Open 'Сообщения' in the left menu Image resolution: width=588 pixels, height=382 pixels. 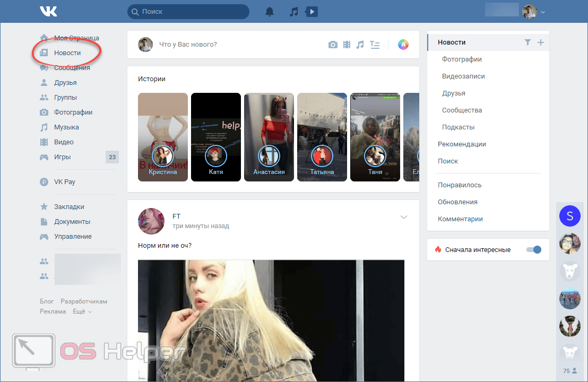[x=72, y=68]
